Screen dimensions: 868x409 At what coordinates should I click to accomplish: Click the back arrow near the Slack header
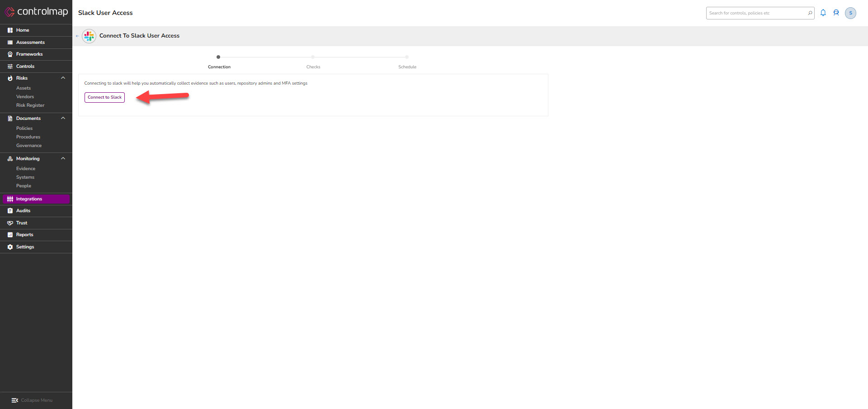(x=77, y=36)
